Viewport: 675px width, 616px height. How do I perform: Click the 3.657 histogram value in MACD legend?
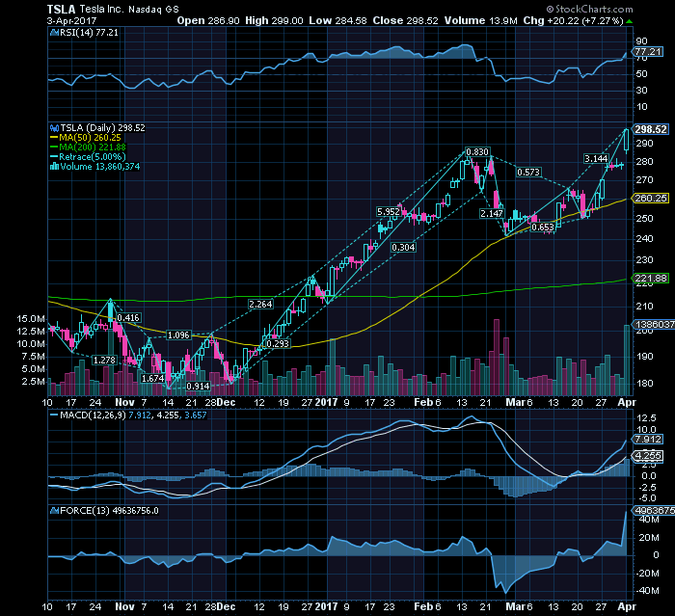tap(196, 415)
